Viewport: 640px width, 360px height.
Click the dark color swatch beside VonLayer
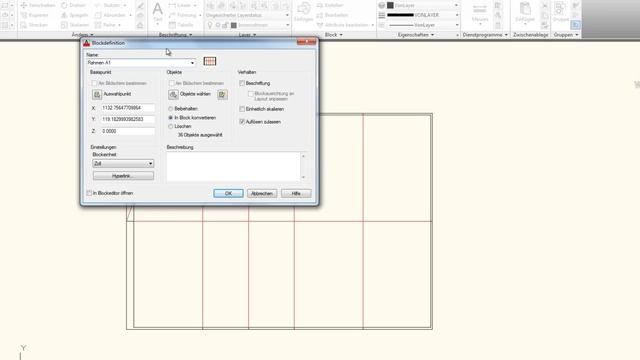(x=390, y=5)
